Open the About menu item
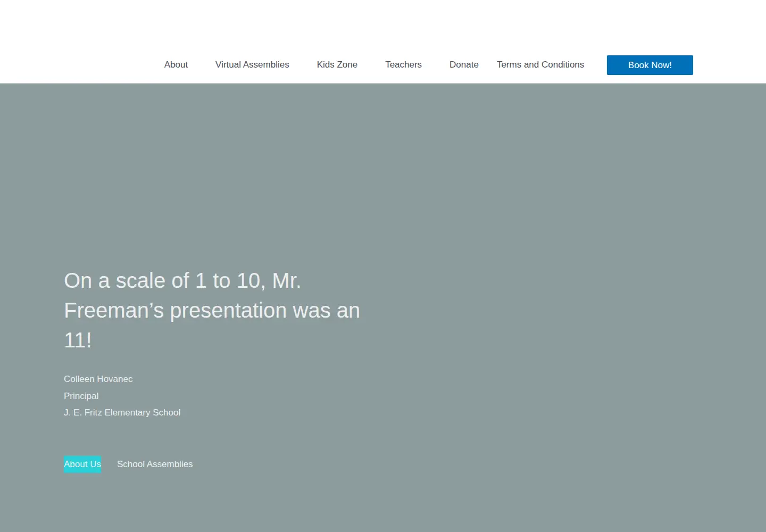This screenshot has height=532, width=766. tap(176, 64)
